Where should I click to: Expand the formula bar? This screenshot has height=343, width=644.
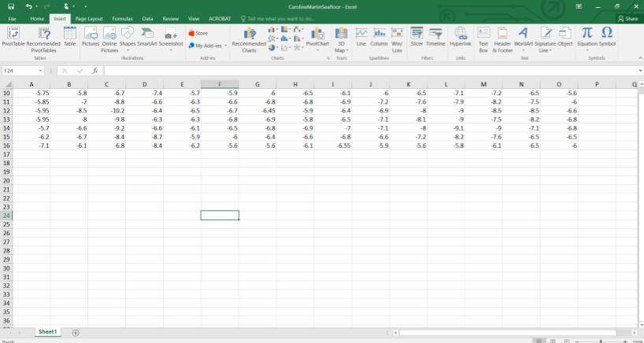(x=640, y=71)
